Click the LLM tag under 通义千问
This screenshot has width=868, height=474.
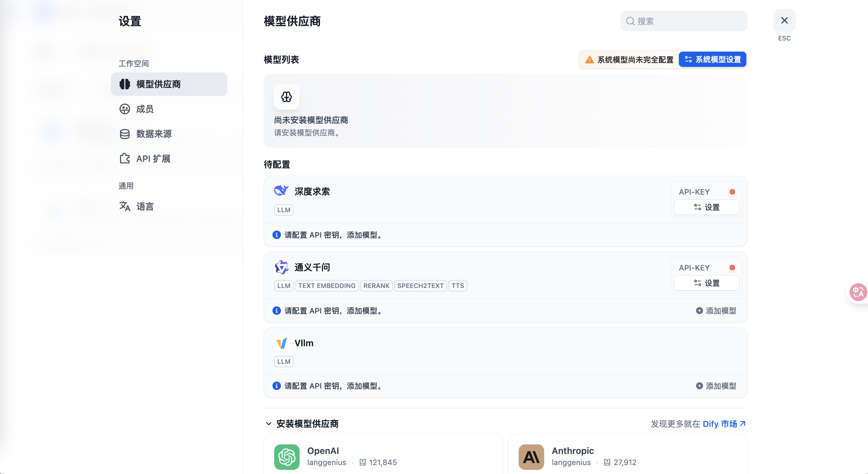284,285
